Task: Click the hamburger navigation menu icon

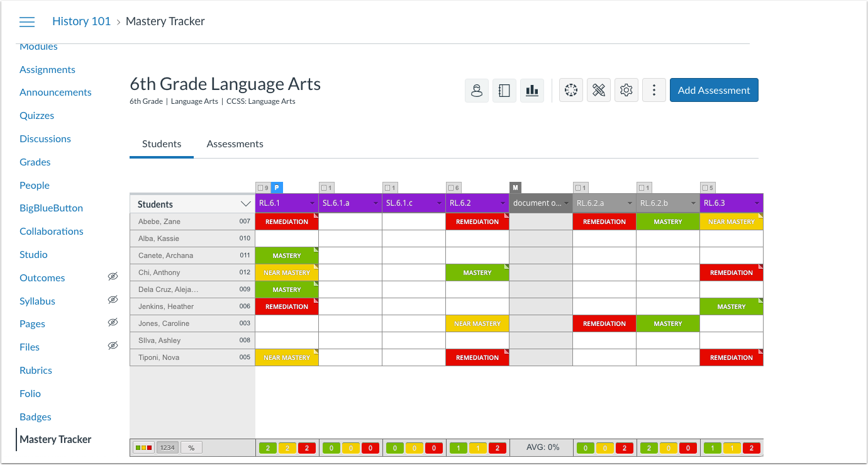Action: 26,21
